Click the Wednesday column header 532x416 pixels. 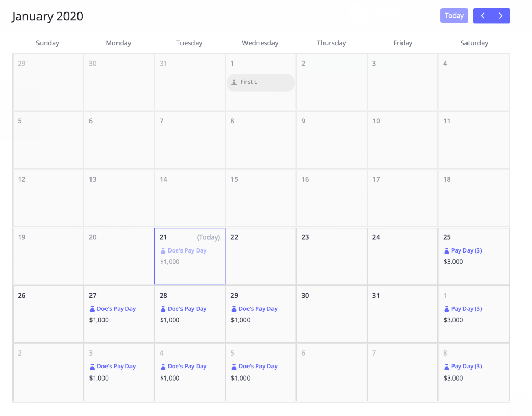coord(260,43)
